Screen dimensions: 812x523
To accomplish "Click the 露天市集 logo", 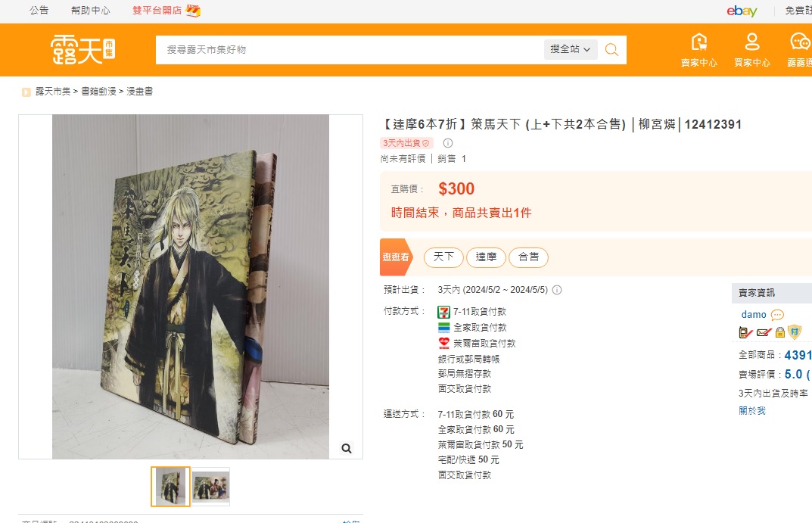I will point(82,50).
